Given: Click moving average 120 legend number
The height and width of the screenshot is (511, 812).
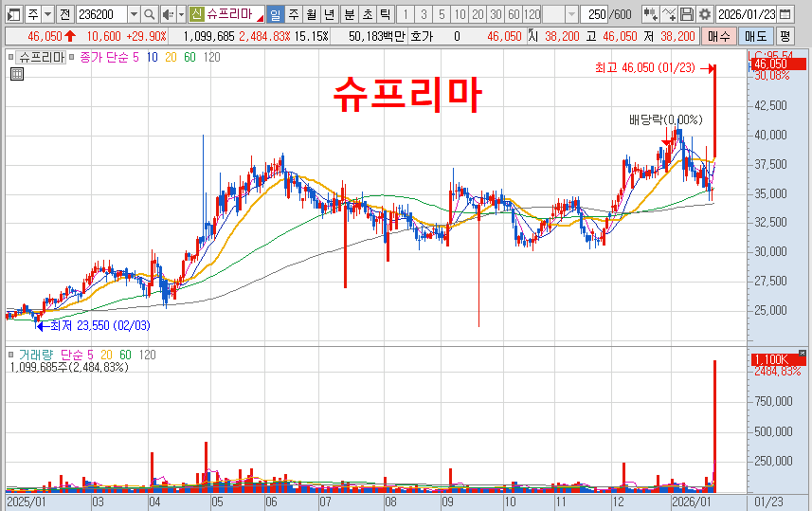Looking at the screenshot, I should 212,58.
